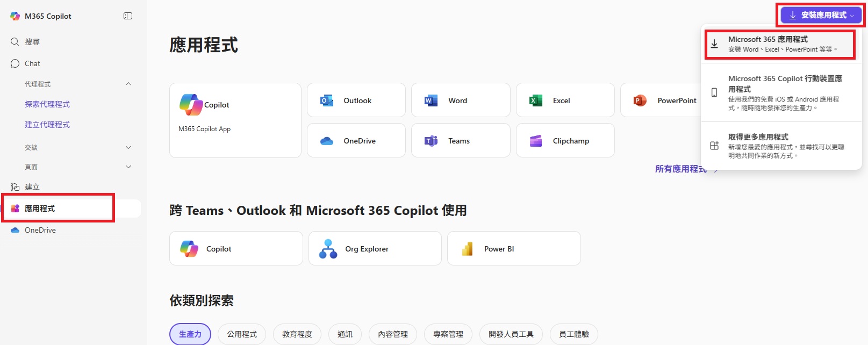868x345 pixels.
Task: Click the download arrow icon beside Microsoft 365 應用程式
Action: [714, 44]
